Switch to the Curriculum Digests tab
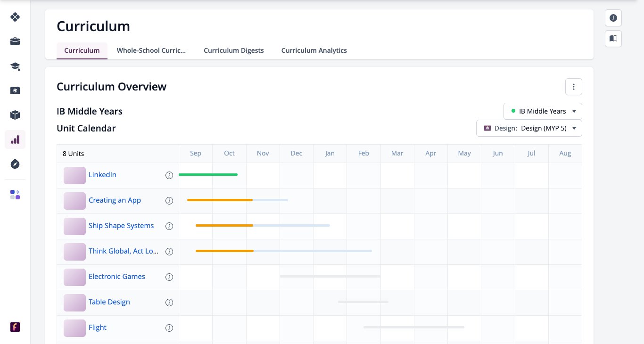 tap(234, 50)
